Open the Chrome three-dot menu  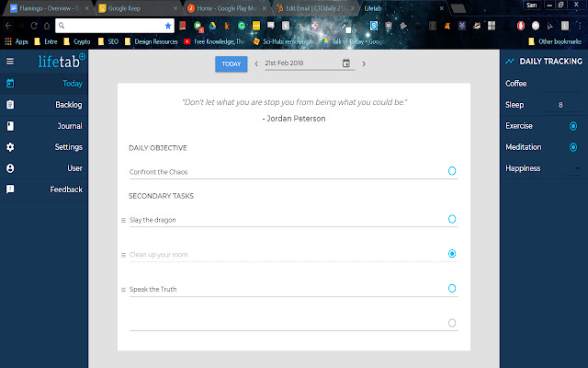click(x=580, y=26)
